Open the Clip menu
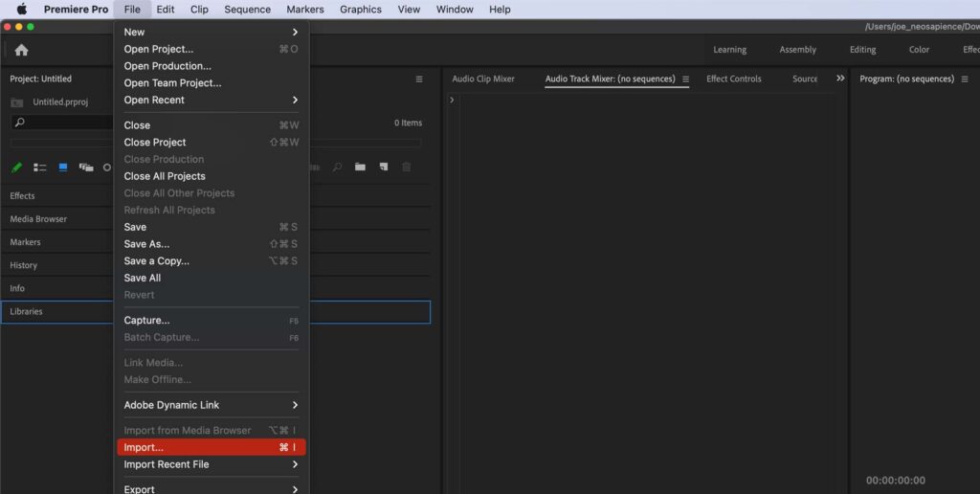Screen dimensions: 980x494 click(x=199, y=10)
